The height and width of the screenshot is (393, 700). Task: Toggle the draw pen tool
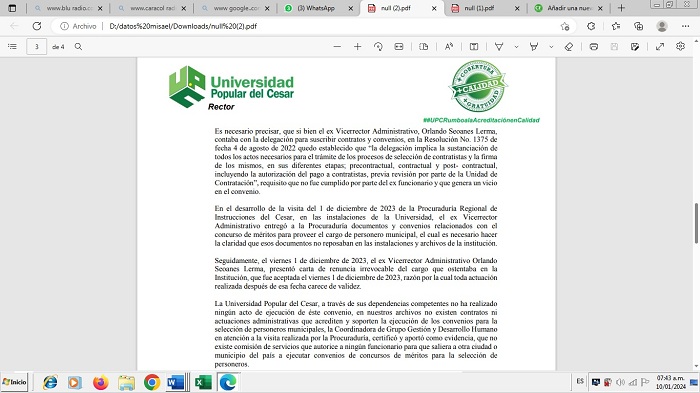[x=499, y=46]
